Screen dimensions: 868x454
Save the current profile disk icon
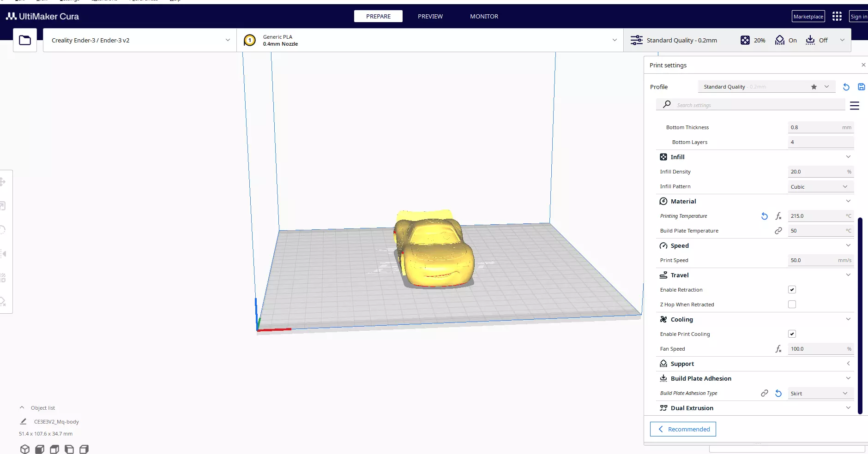tap(862, 87)
